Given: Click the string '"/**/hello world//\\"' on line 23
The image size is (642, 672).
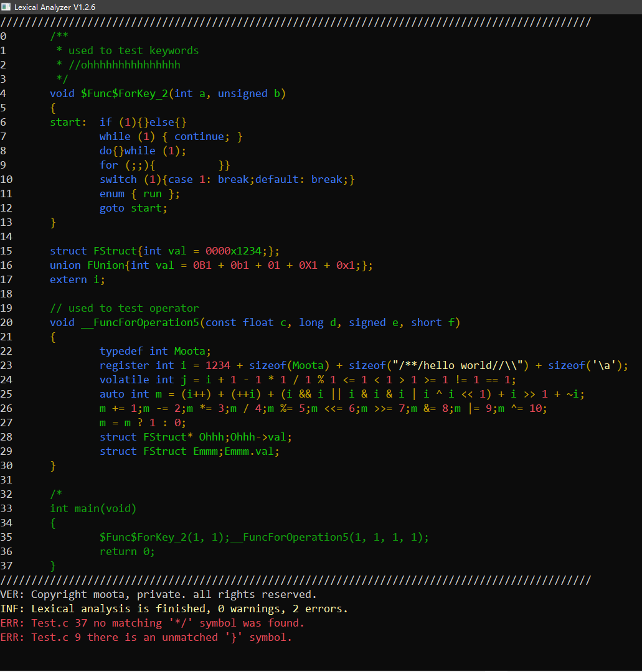Looking at the screenshot, I should coord(458,365).
